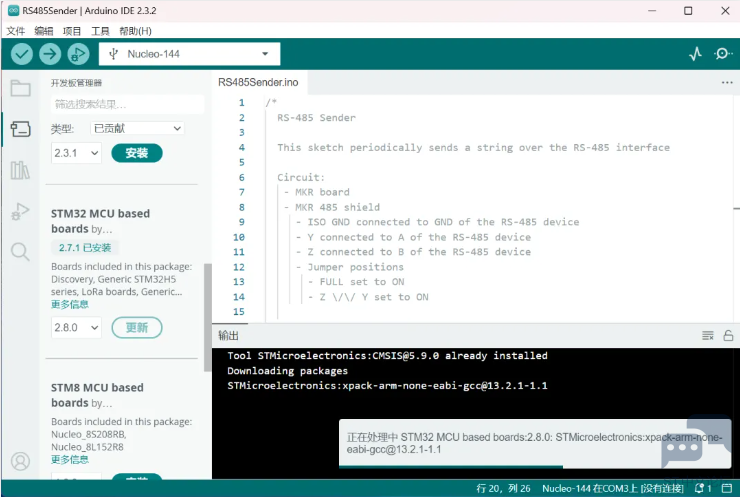Click Nucleo-144 在COM3上 status bar entry

(613, 489)
